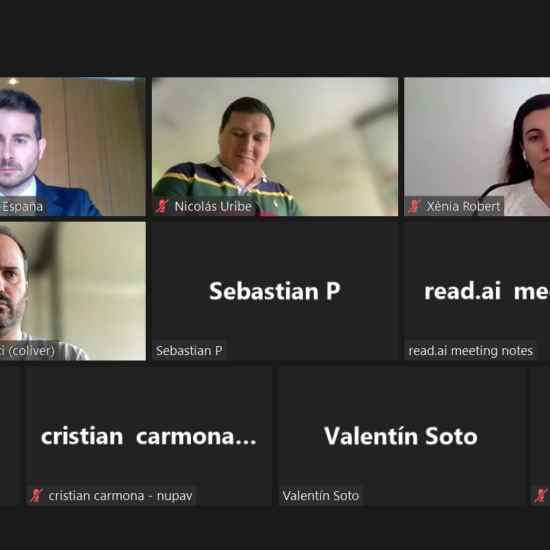This screenshot has height=550, width=550.
Task: Click the small Sebastian P name label
Action: pos(189,351)
